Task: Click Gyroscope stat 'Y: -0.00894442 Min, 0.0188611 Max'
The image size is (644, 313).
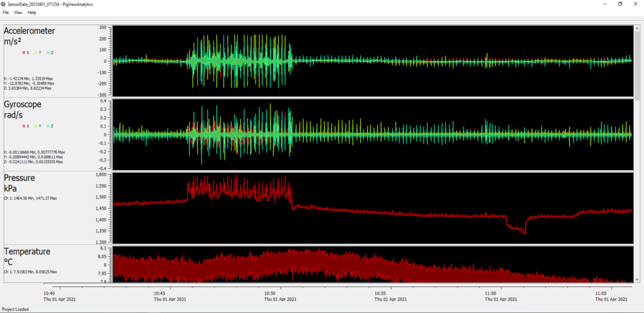Action: tap(33, 156)
